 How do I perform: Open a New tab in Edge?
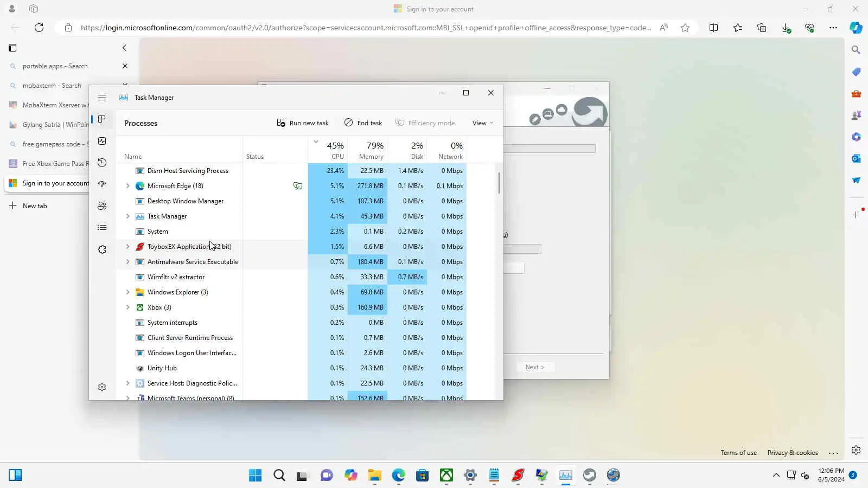[28, 206]
